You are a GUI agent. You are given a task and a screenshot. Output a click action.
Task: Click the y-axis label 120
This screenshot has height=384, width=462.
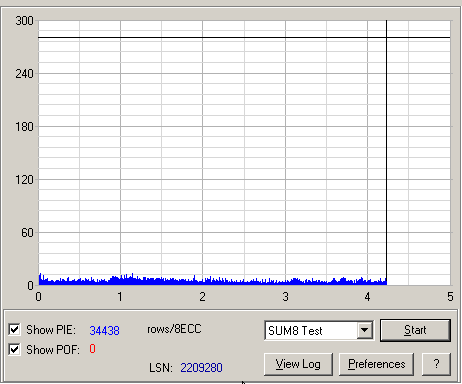(x=24, y=180)
